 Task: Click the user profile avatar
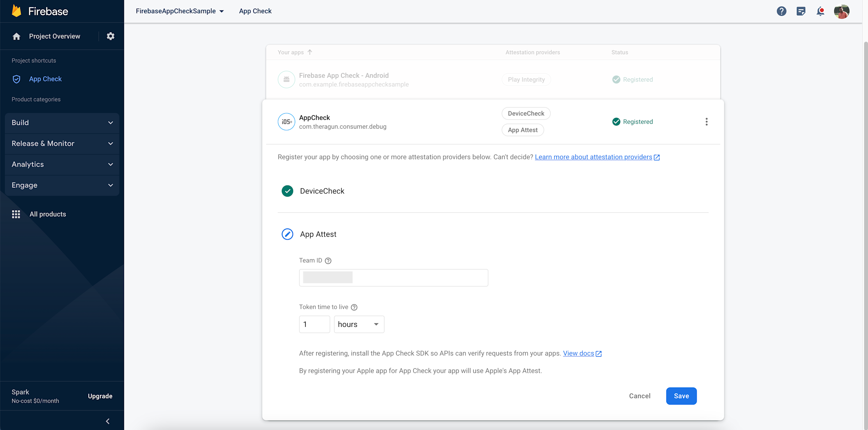[842, 11]
